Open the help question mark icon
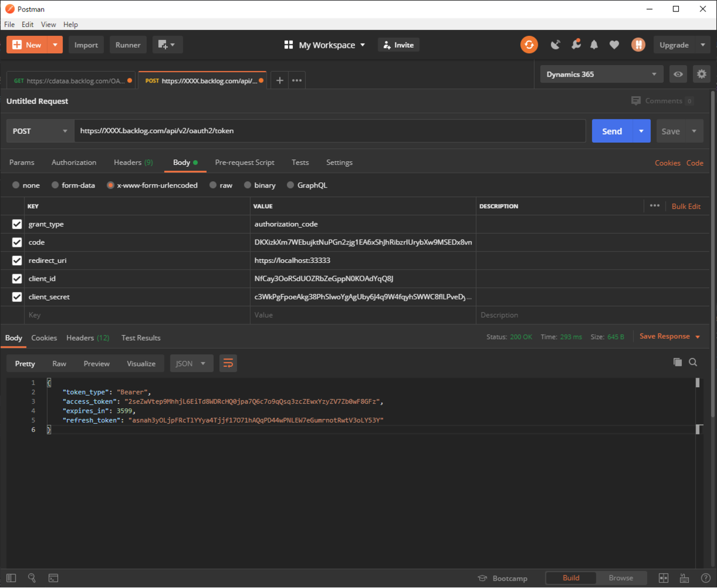Image resolution: width=717 pixels, height=588 pixels. click(705, 578)
